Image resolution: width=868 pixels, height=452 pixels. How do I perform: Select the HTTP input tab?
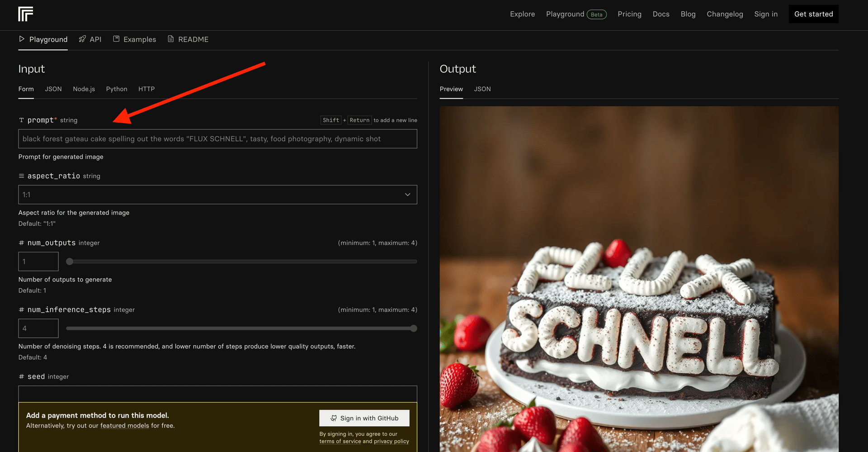(x=146, y=89)
